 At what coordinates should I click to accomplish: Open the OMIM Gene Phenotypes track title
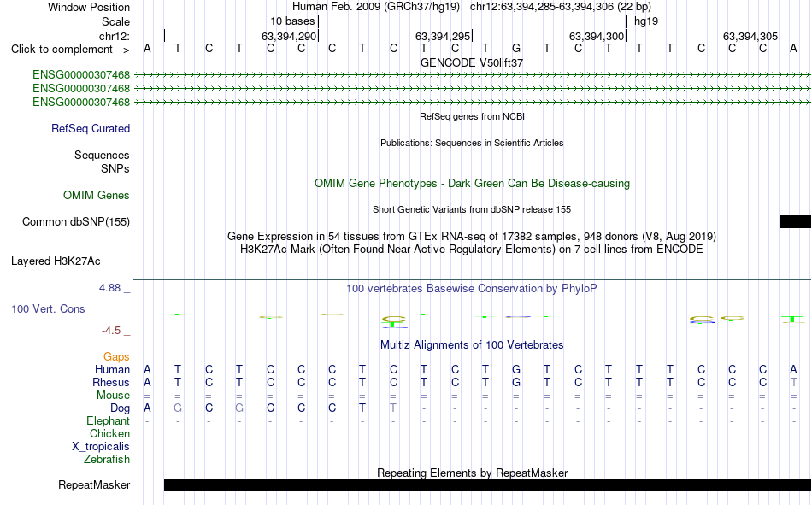tap(472, 184)
